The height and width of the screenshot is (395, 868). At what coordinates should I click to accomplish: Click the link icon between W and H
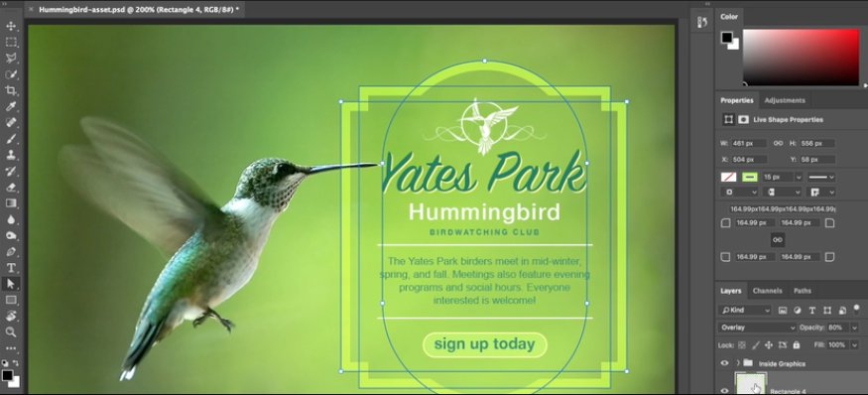pos(778,143)
